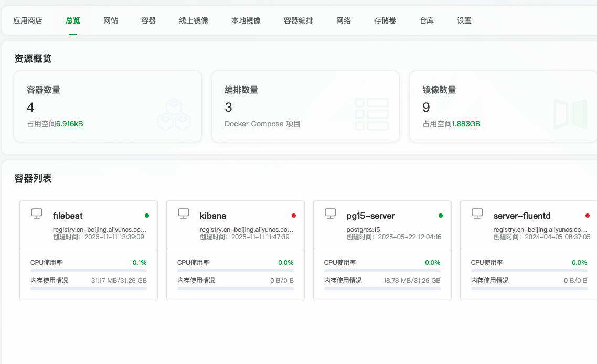Click the green status dot on pg15-server
This screenshot has height=364, width=597.
coord(441,215)
